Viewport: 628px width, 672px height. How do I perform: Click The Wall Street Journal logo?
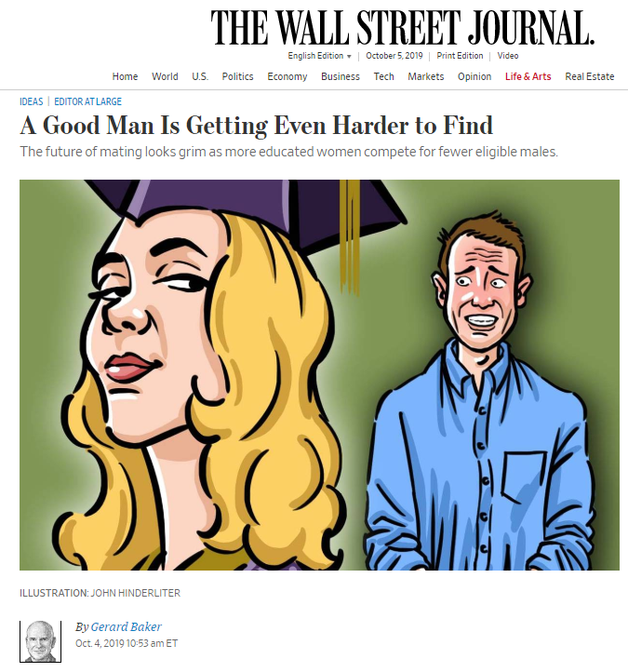point(402,27)
